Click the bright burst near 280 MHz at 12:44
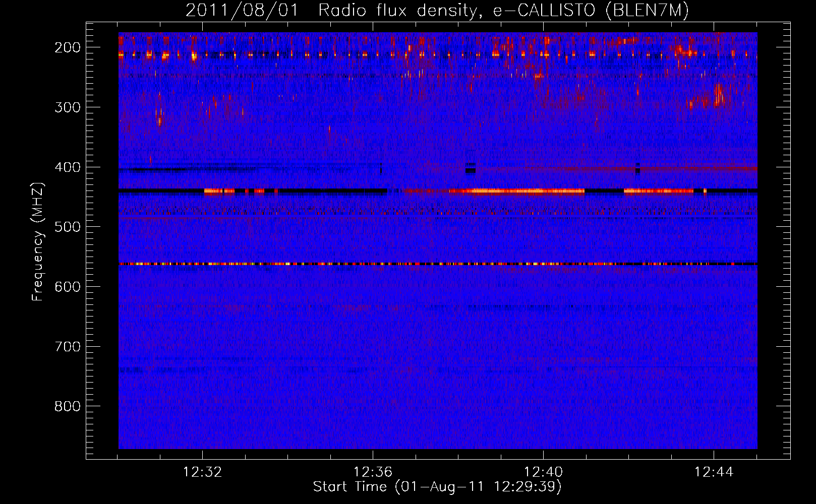Image resolution: width=816 pixels, height=504 pixels. [719, 95]
